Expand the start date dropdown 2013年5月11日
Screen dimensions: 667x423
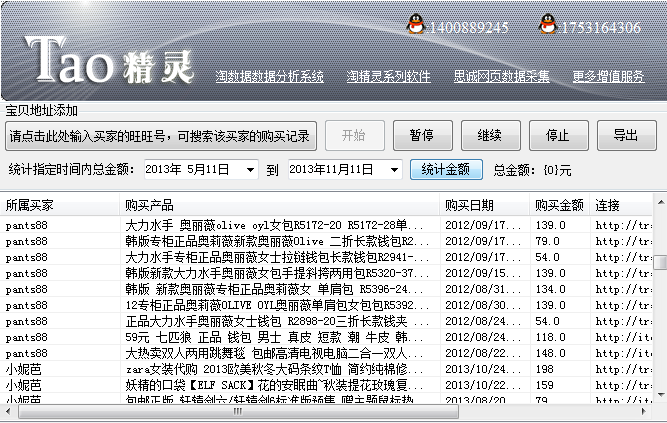point(251,170)
